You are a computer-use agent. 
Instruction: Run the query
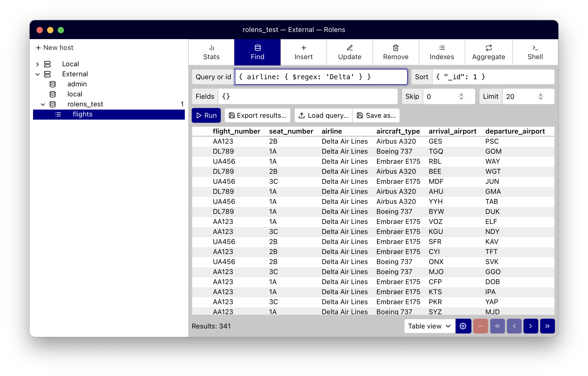[x=206, y=115]
